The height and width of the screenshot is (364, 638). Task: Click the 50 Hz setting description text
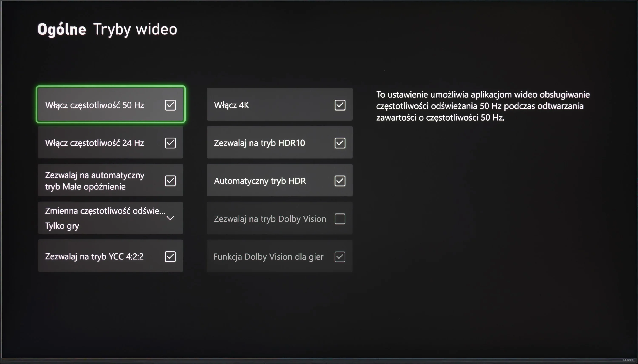[483, 106]
